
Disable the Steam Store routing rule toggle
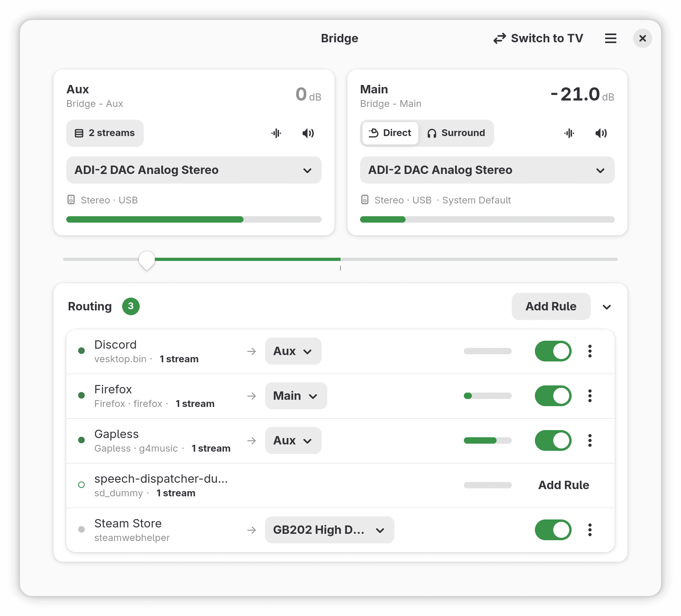pos(553,530)
